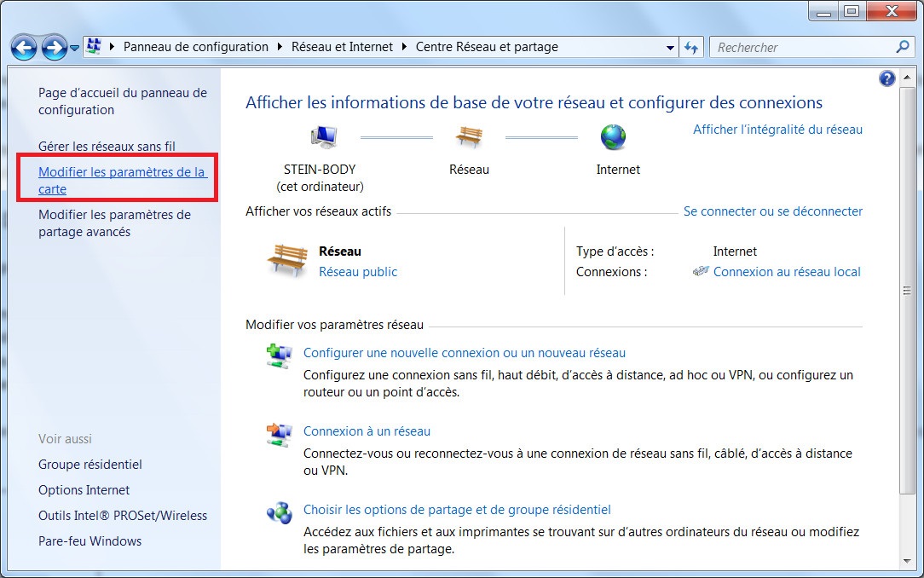Expand the arrow after 'Panneau de configuration' breadcrumb

280,48
